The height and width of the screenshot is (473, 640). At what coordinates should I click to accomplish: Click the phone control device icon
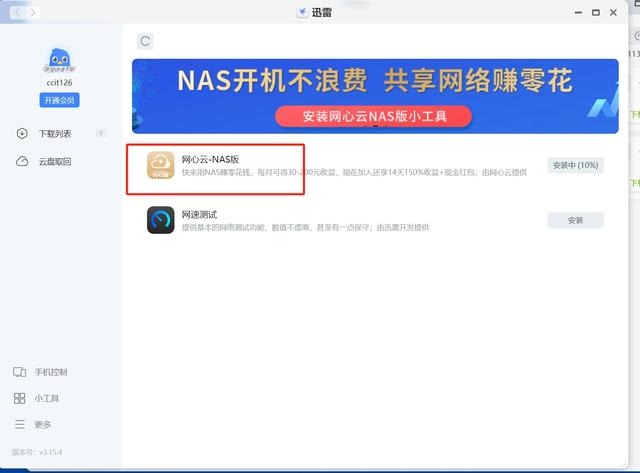tap(20, 372)
